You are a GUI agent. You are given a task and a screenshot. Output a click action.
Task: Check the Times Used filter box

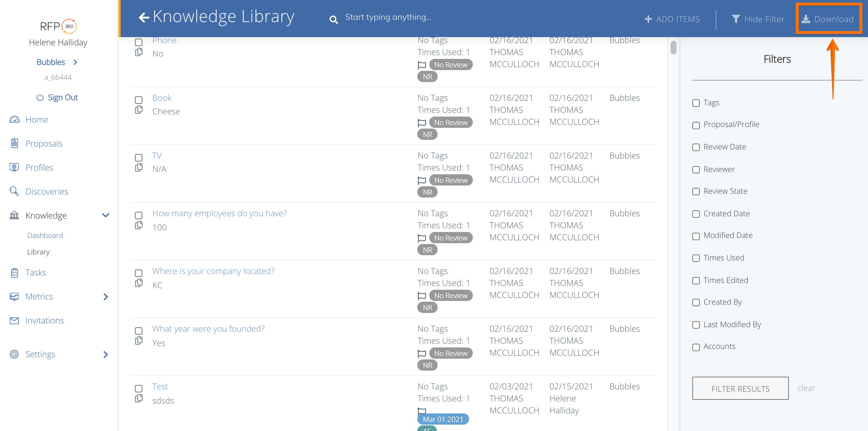(x=696, y=258)
